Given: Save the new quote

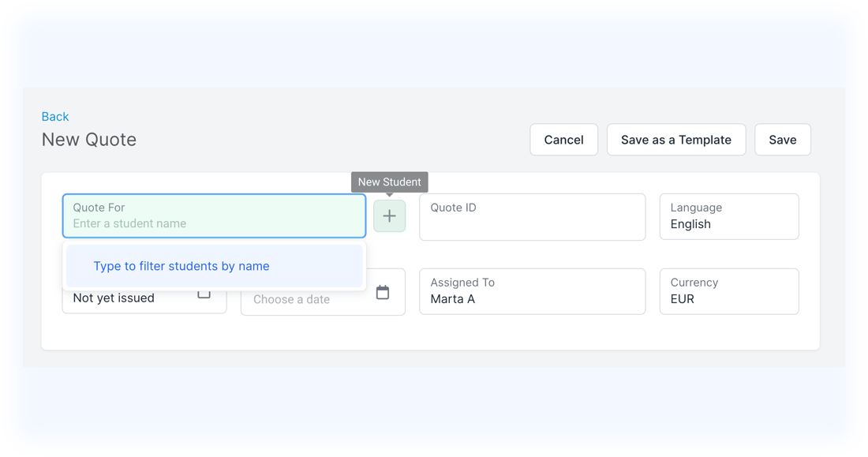Looking at the screenshot, I should [782, 140].
